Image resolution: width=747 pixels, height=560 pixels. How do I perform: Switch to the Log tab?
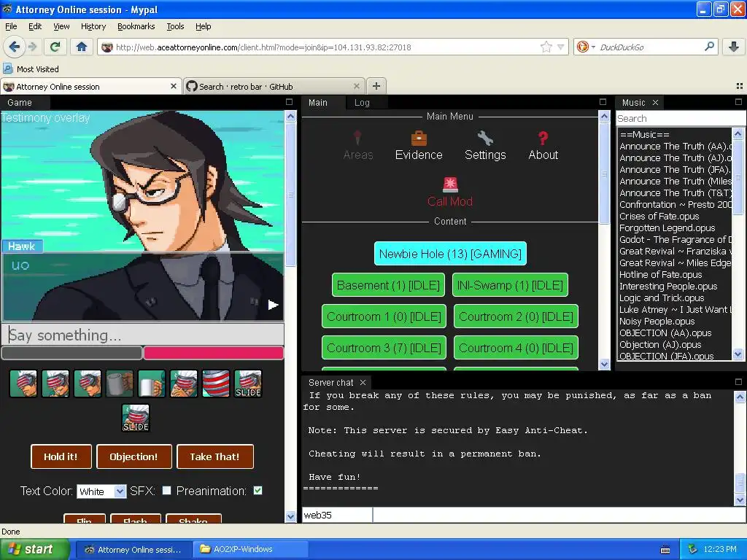tap(362, 102)
